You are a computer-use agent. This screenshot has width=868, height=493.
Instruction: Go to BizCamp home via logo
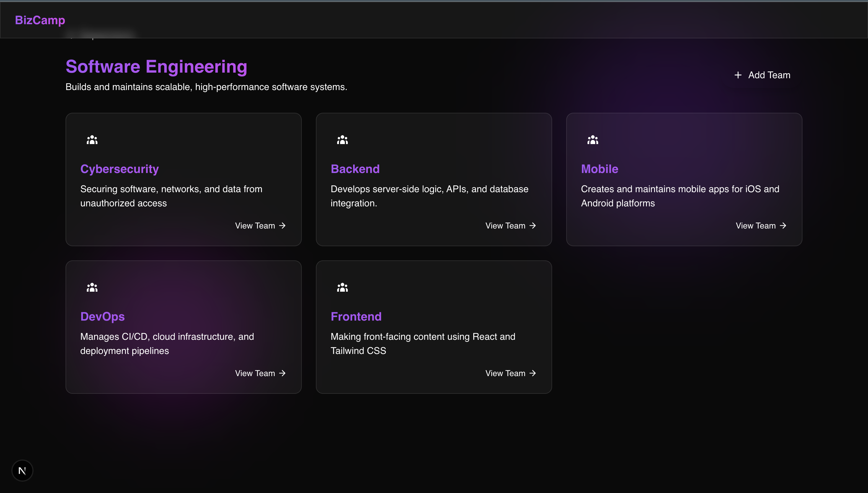[x=40, y=20]
